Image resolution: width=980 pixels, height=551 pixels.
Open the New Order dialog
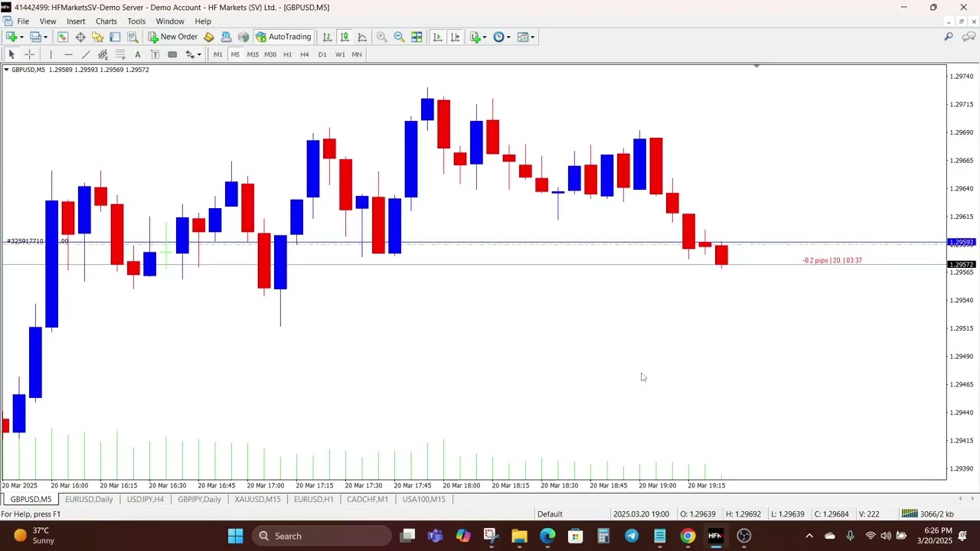173,37
